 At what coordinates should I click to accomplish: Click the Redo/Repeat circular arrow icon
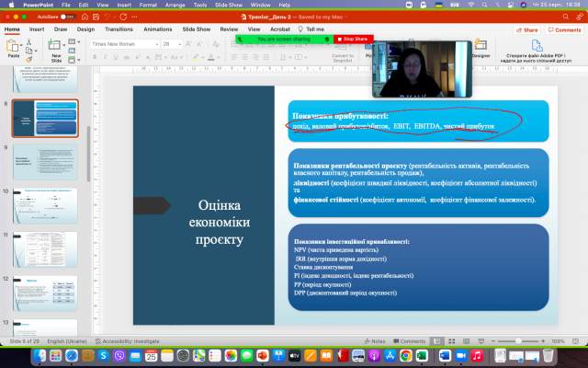point(123,17)
